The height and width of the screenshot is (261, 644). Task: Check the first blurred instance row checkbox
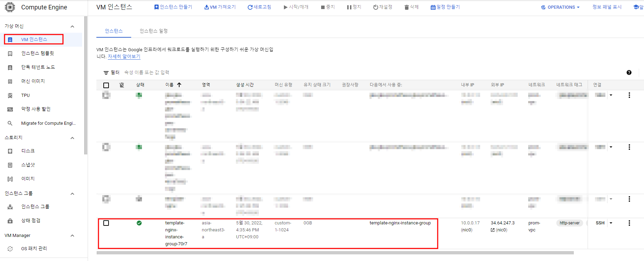click(x=106, y=95)
